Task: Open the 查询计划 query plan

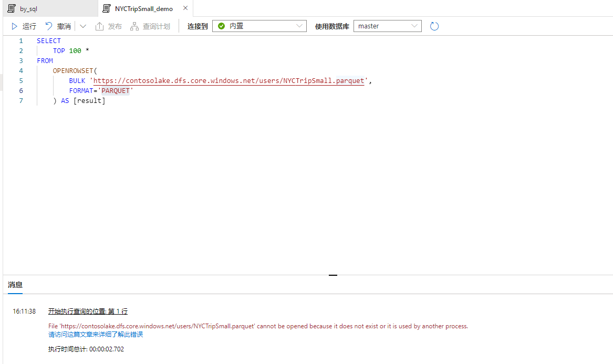Action: 150,26
